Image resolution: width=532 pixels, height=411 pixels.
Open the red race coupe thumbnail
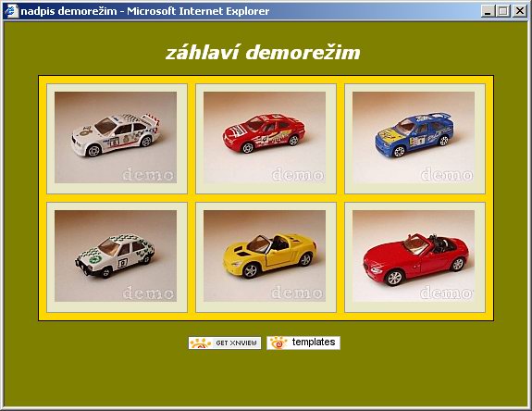coord(265,137)
